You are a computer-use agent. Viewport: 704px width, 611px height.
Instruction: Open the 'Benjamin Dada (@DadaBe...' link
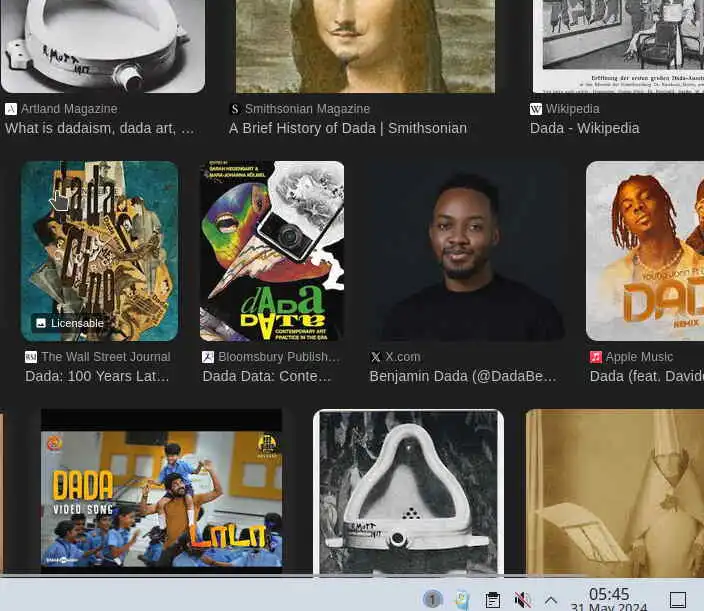(x=463, y=376)
